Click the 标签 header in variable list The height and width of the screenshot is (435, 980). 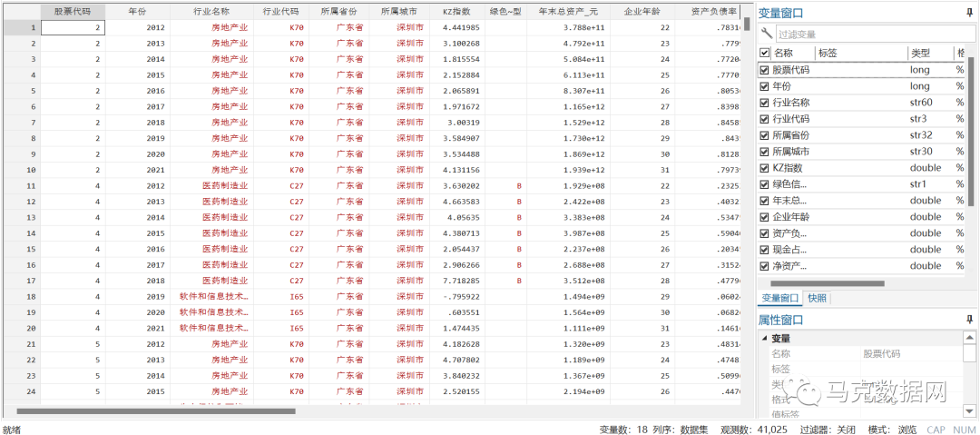point(861,54)
